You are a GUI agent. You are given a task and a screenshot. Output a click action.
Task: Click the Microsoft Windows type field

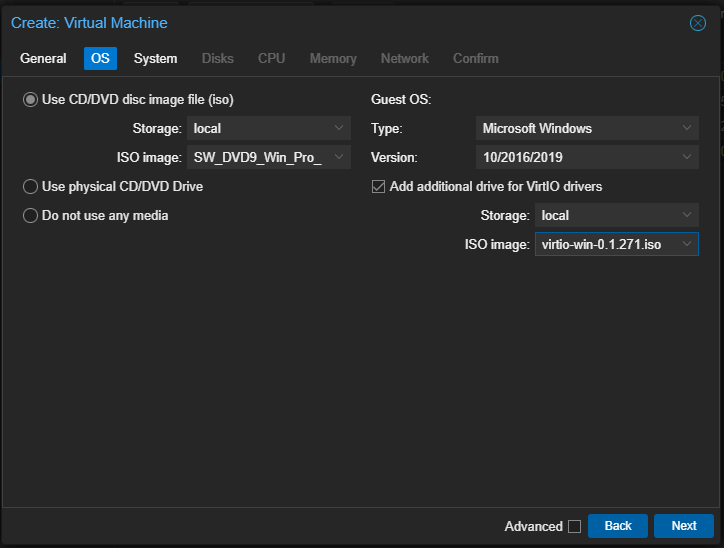point(575,129)
